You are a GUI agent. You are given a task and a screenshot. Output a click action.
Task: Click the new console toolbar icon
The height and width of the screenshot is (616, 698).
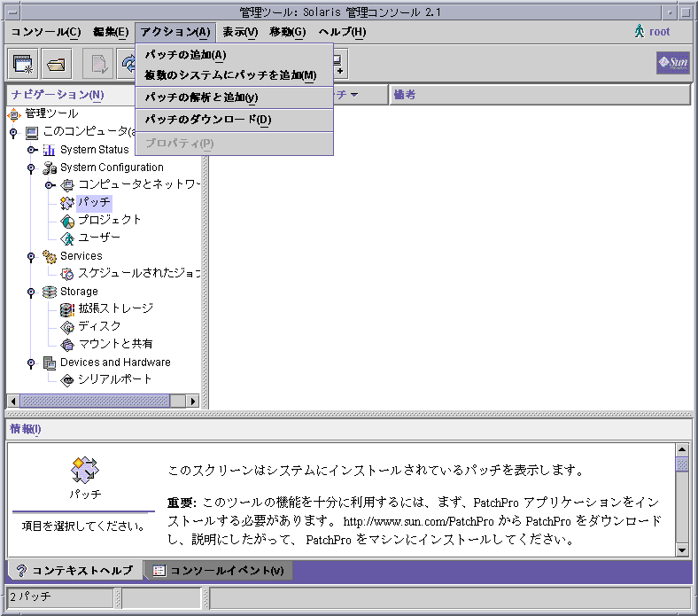tap(23, 64)
